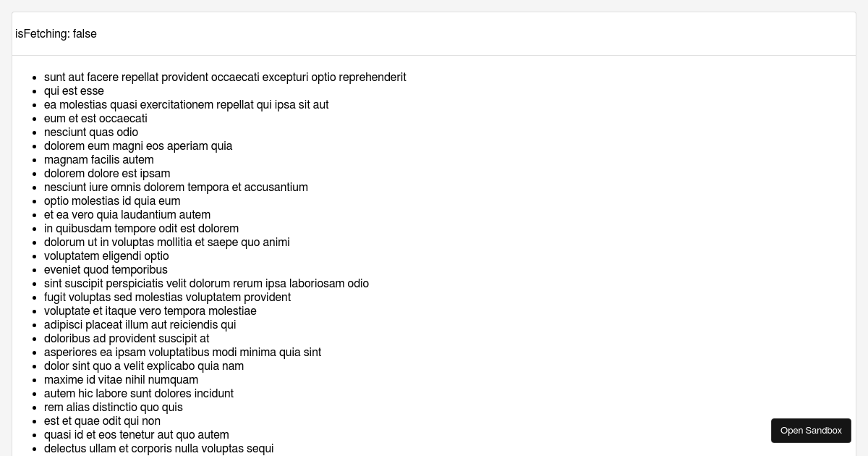Click 'optio molestias id quia eum'

[112, 201]
